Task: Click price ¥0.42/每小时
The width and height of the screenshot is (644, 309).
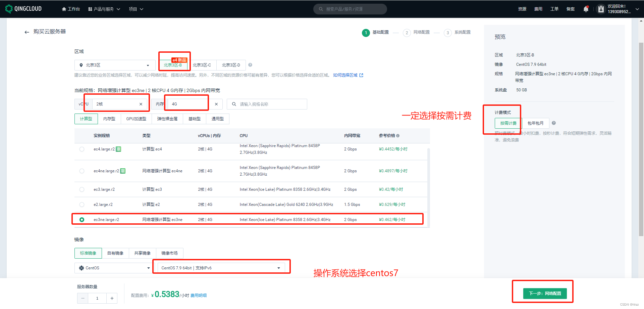Action: click(391, 189)
